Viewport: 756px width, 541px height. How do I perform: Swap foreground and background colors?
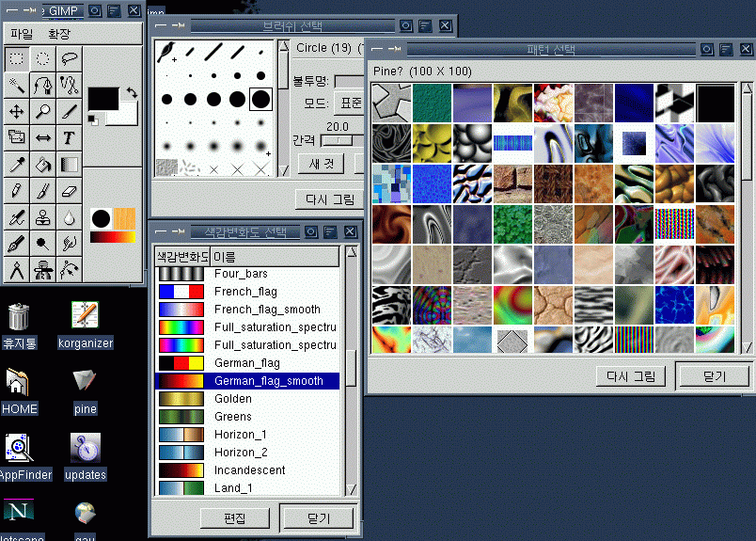click(133, 92)
